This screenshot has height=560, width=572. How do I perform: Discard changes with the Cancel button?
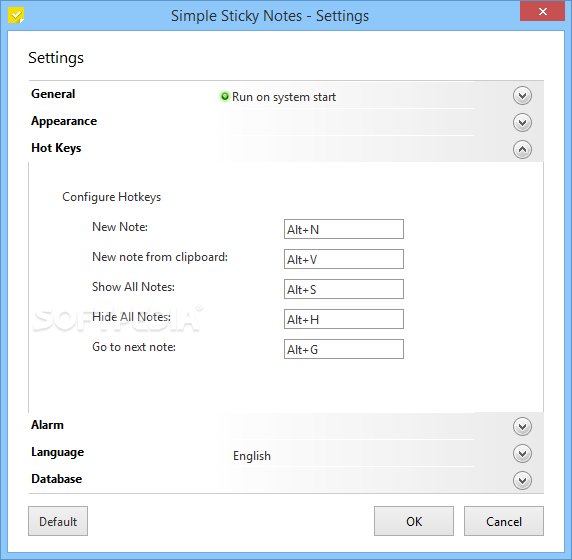(x=504, y=521)
